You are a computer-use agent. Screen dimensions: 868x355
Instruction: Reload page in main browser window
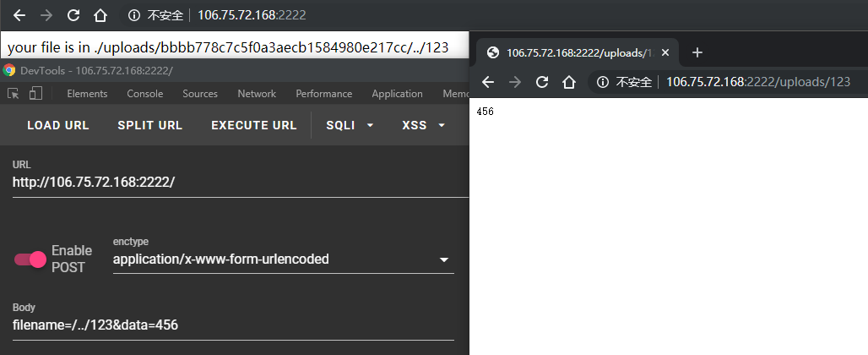pyautogui.click(x=73, y=15)
